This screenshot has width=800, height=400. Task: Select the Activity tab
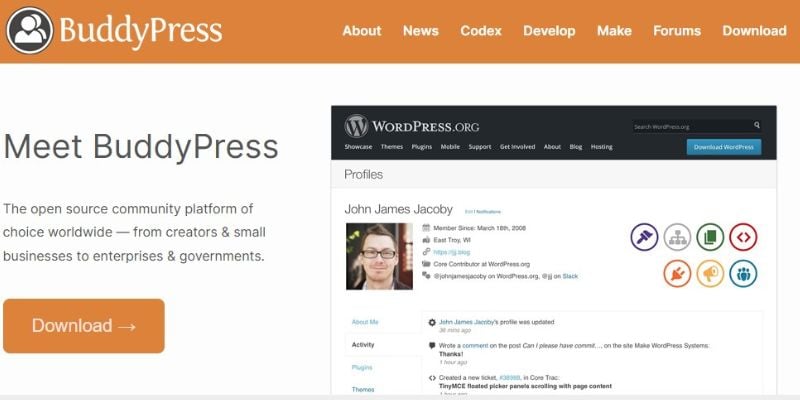[363, 345]
